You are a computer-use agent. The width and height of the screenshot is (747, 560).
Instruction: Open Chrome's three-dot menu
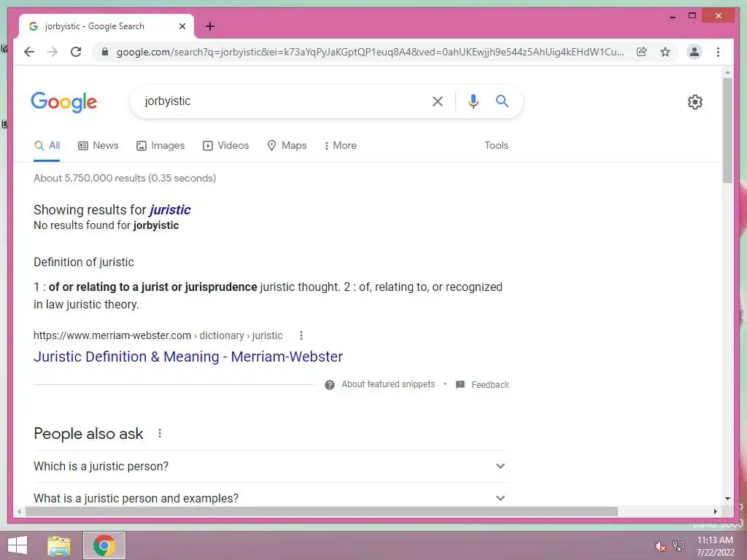pos(718,52)
